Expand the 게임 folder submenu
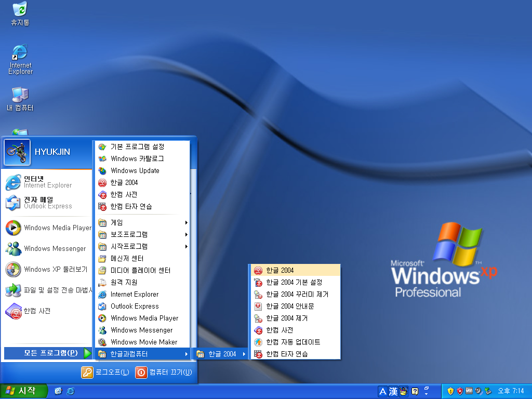 [x=142, y=222]
